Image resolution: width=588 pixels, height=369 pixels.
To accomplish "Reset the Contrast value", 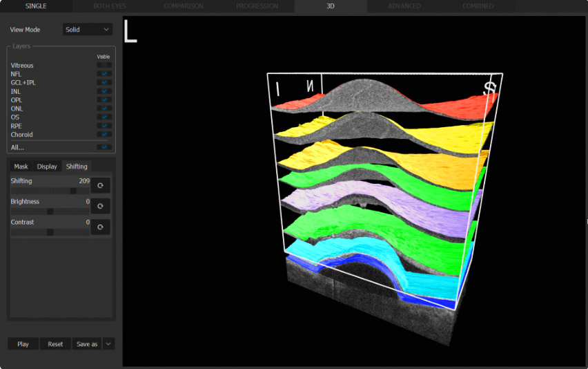I will coord(101,227).
